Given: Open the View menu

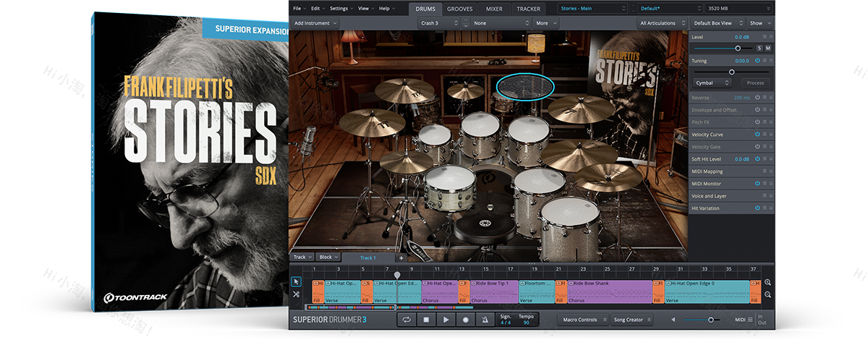Looking at the screenshot, I should tap(365, 9).
